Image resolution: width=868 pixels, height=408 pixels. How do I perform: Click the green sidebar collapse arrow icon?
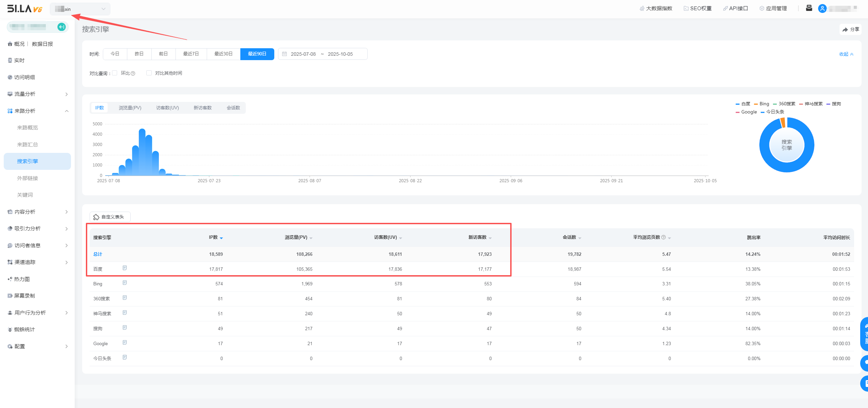point(61,27)
